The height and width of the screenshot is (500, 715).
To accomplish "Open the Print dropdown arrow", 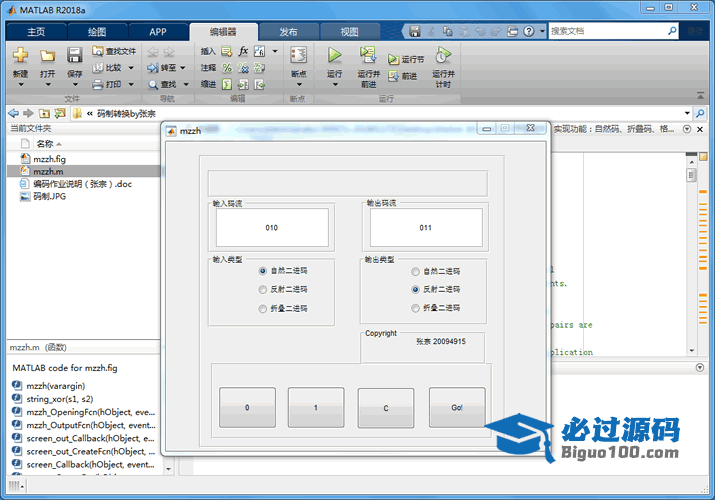I will (x=131, y=84).
